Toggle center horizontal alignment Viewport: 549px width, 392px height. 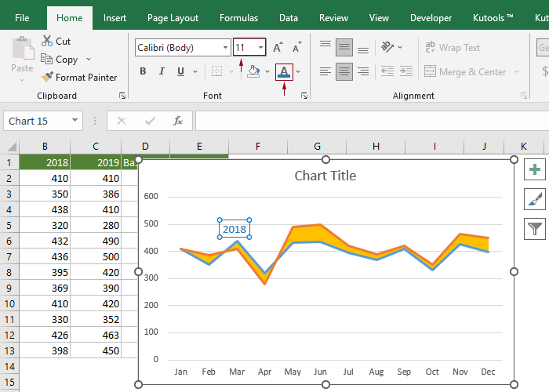click(x=344, y=71)
